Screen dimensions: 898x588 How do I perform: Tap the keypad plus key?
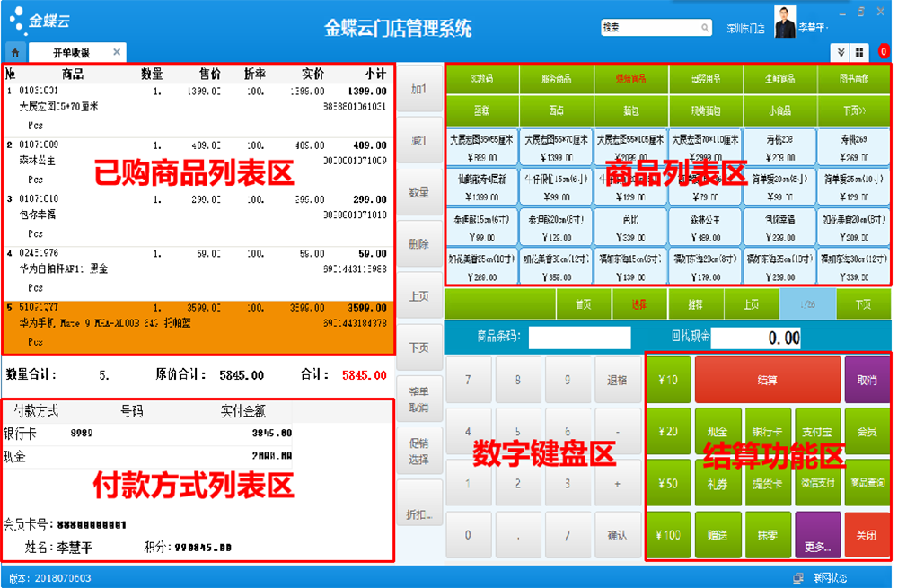(618, 484)
